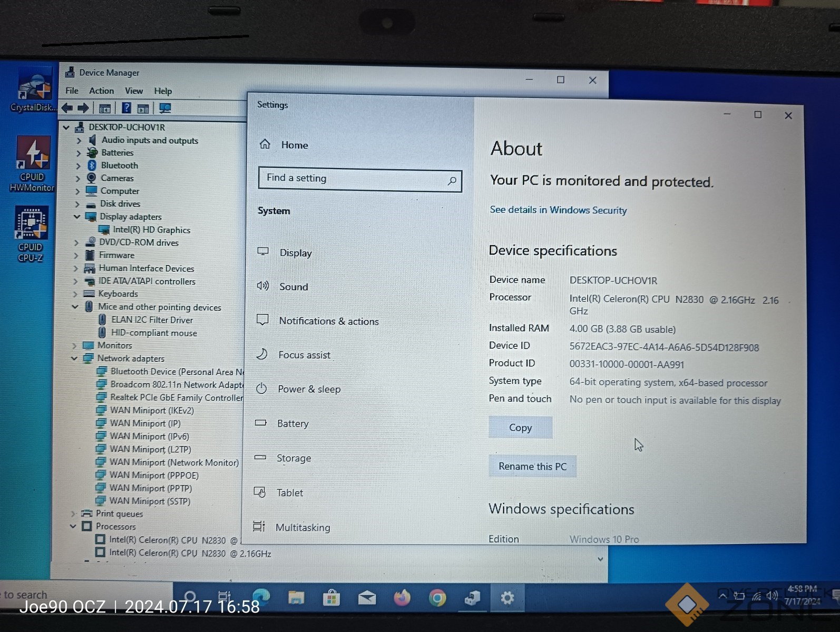Expand the Print queues node
Image resolution: width=840 pixels, height=632 pixels.
click(x=73, y=514)
